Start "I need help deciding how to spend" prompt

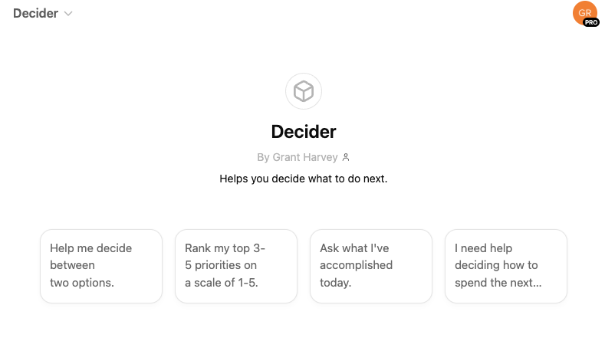coord(506,266)
